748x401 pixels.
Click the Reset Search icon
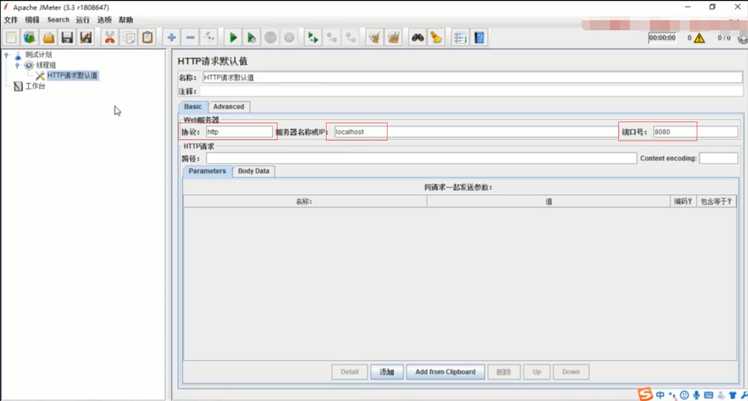click(x=436, y=37)
